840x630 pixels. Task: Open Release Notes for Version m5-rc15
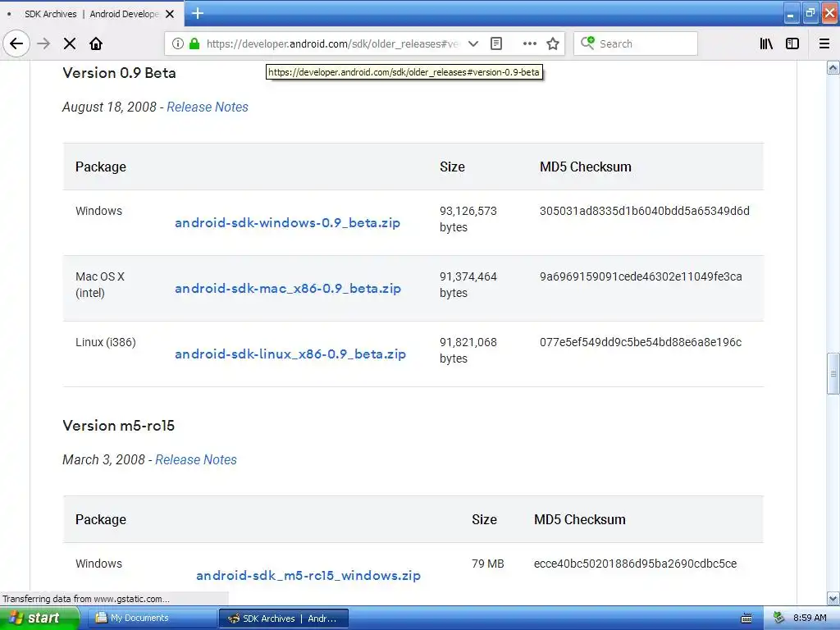196,459
